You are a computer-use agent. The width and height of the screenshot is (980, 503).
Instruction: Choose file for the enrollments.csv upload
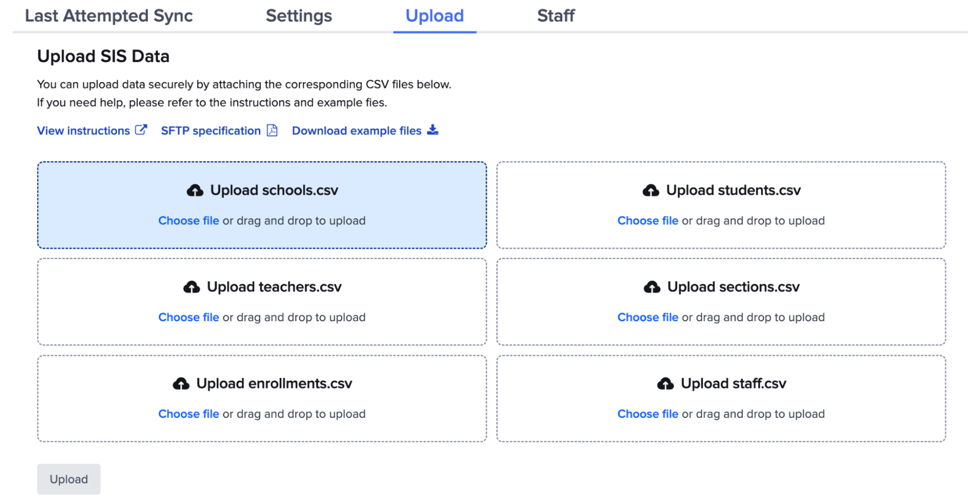coord(188,414)
